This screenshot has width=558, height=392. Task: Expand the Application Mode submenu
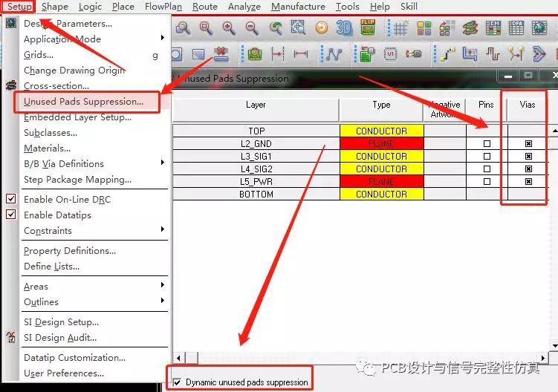(162, 38)
